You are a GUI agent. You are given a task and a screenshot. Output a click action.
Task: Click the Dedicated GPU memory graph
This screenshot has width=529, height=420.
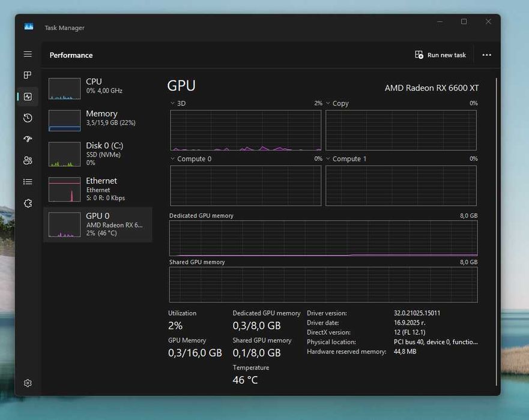(323, 238)
